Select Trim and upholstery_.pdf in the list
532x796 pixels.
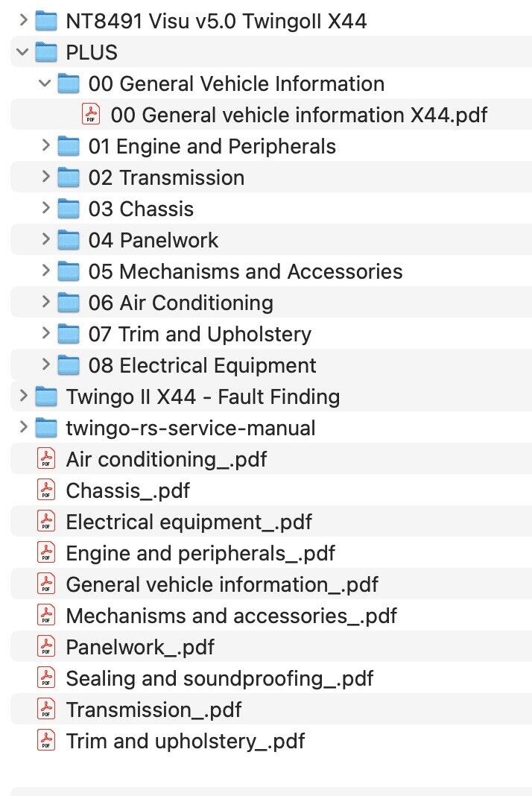point(185,741)
